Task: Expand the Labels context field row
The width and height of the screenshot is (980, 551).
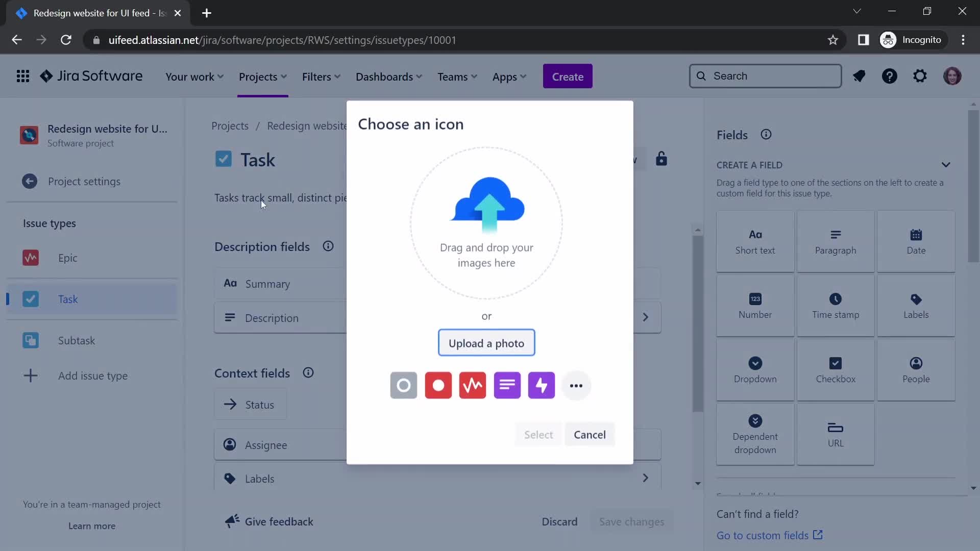Action: [x=646, y=478]
